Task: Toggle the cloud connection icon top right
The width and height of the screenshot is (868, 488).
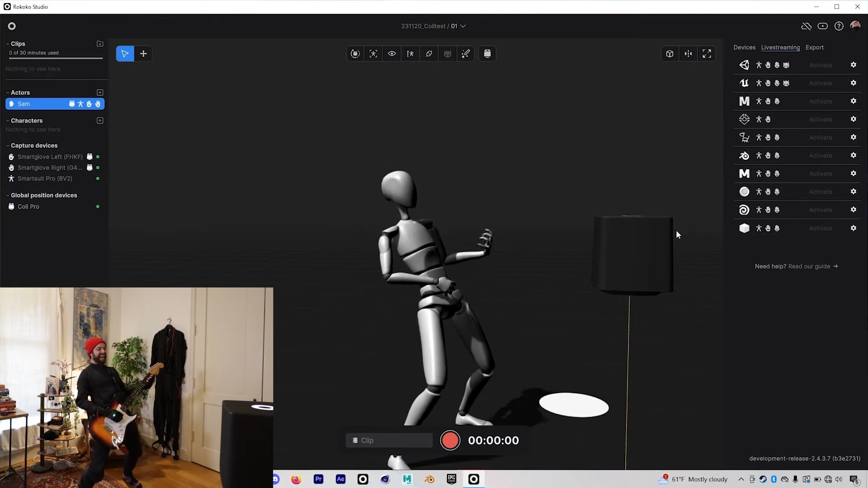Action: [807, 26]
